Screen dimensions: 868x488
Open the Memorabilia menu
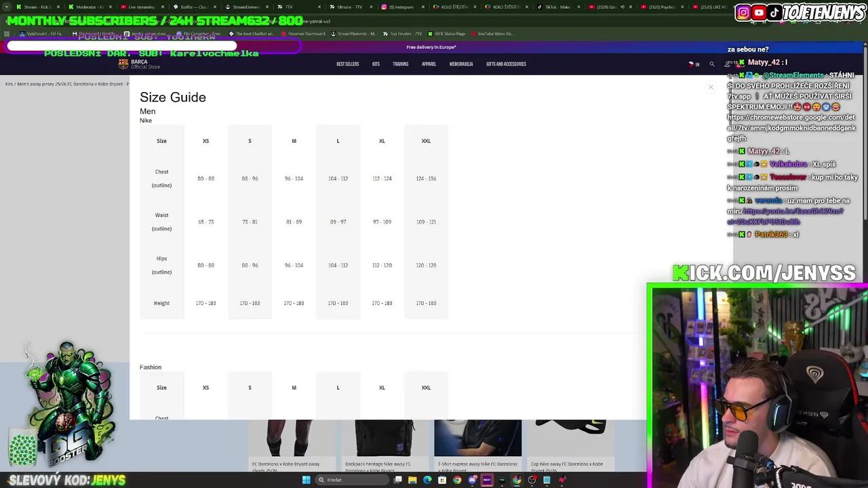(x=461, y=64)
